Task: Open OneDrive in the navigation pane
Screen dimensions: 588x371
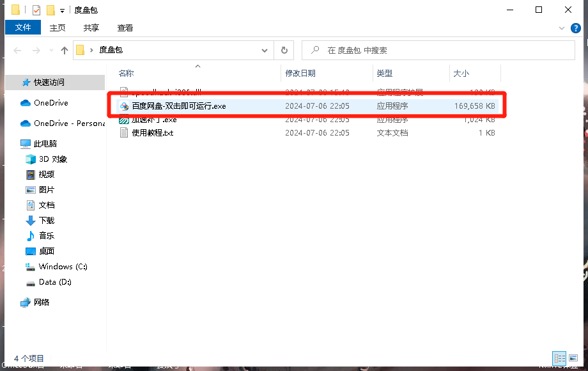Action: point(51,103)
